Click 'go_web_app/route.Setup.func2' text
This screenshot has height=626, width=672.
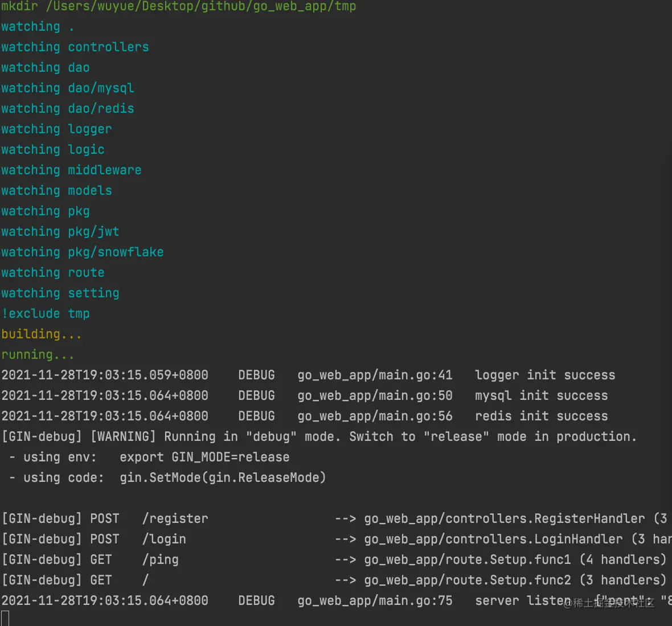click(468, 580)
